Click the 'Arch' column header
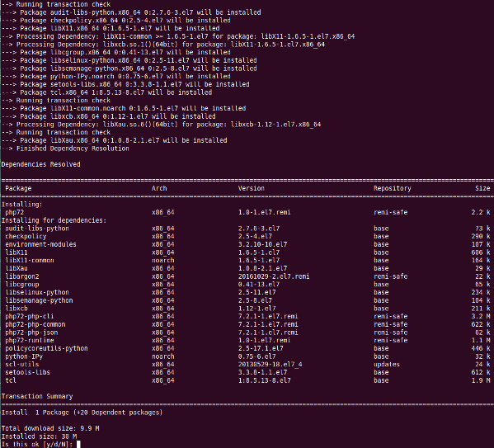Screen dimensions: 494x448 click(159, 188)
